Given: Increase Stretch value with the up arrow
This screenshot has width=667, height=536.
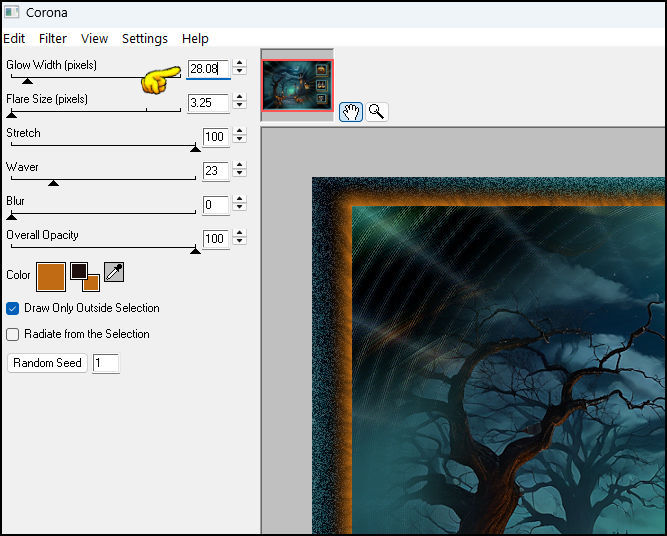Looking at the screenshot, I should tap(239, 132).
